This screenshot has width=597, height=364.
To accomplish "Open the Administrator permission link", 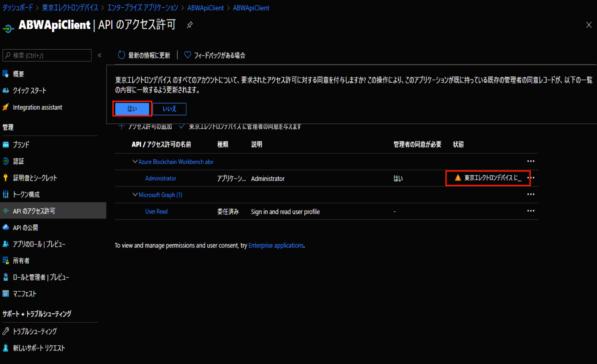I will pos(161,178).
